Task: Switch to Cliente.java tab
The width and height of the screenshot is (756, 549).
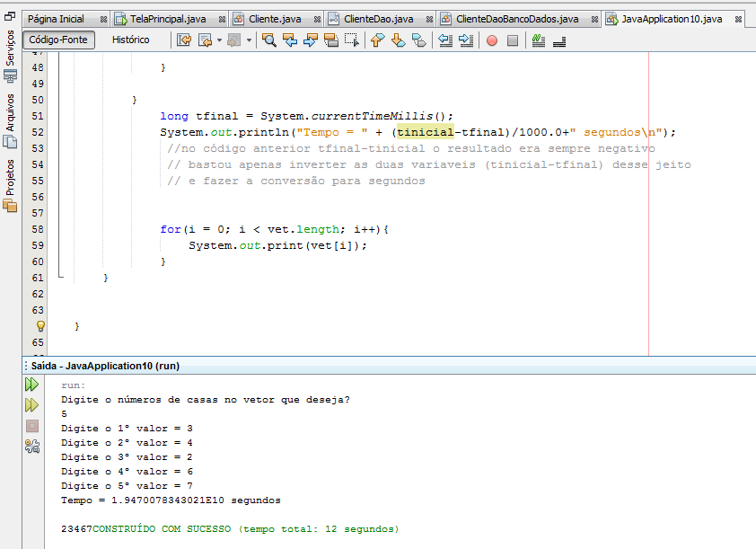Action: (x=275, y=19)
